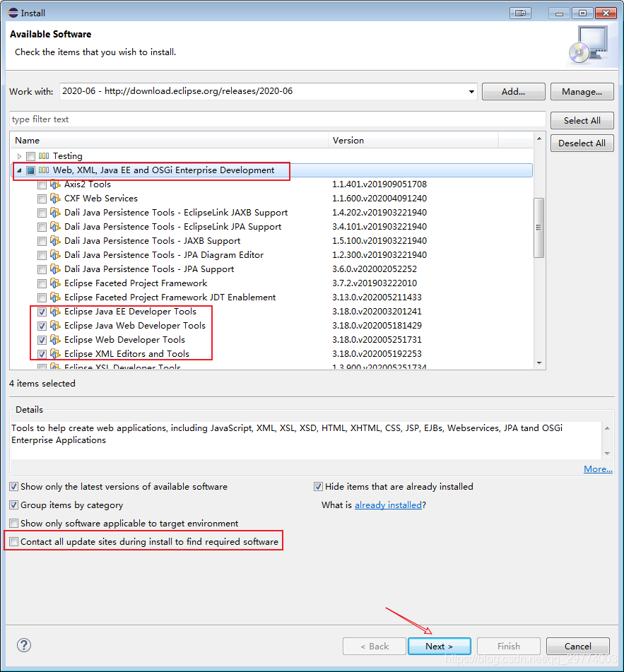Viewport: 624px width, 672px height.
Task: Click the Java EE Developer Tools feature icon
Action: pos(55,312)
